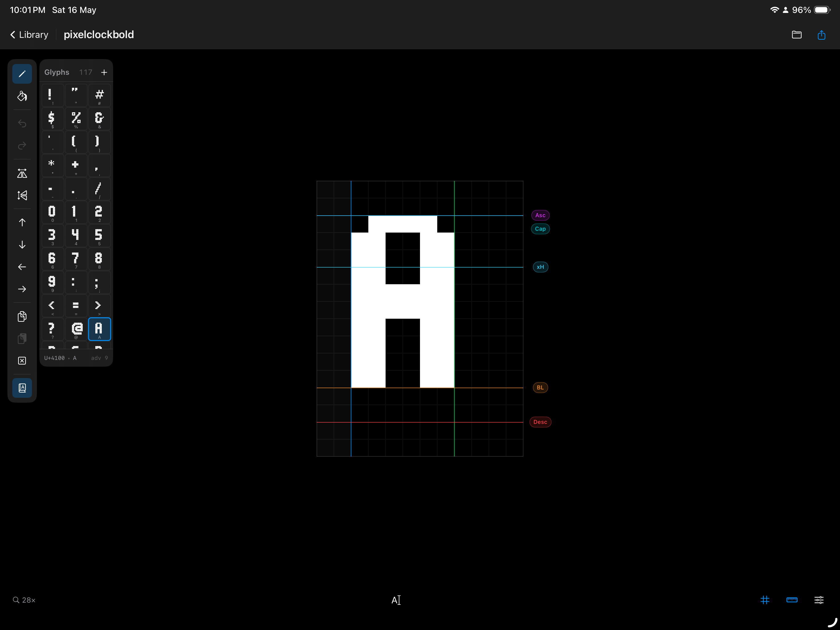Select the semicolon glyph

point(100,282)
